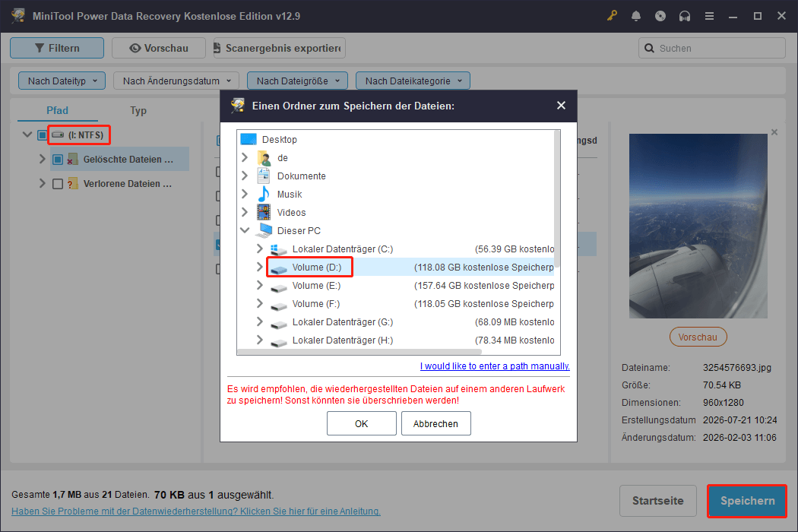This screenshot has width=798, height=532.
Task: Click the airplane wing preview thumbnail
Action: click(x=698, y=226)
